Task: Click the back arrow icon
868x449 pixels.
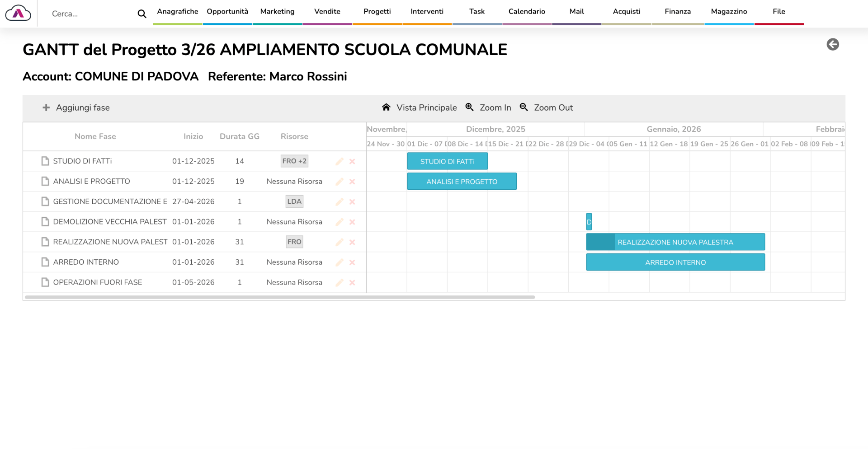Action: tap(832, 44)
